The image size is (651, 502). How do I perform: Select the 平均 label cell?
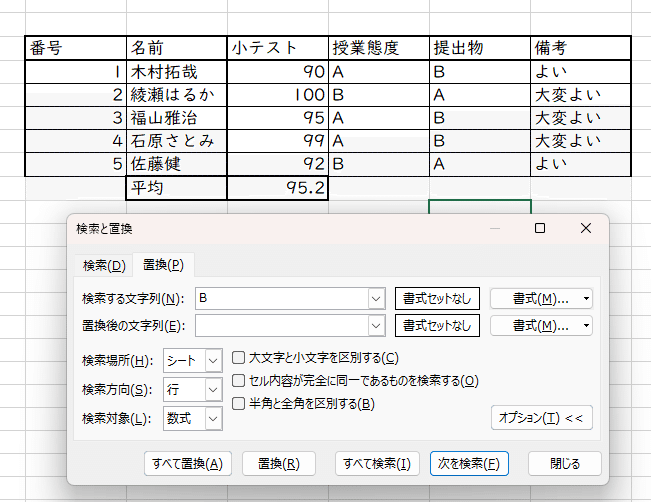tap(177, 188)
